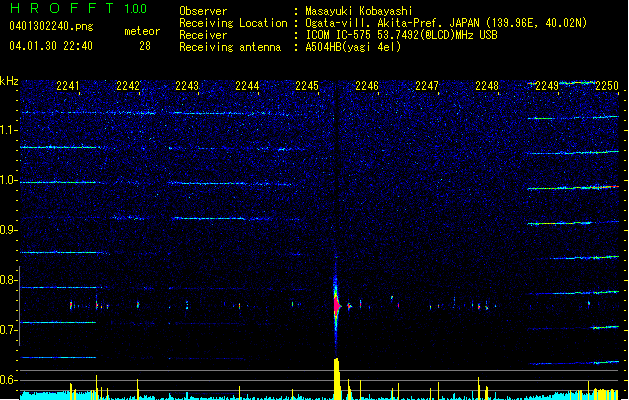Click the 1.0 kHz frequency label
The image size is (629, 400).
click(9, 180)
